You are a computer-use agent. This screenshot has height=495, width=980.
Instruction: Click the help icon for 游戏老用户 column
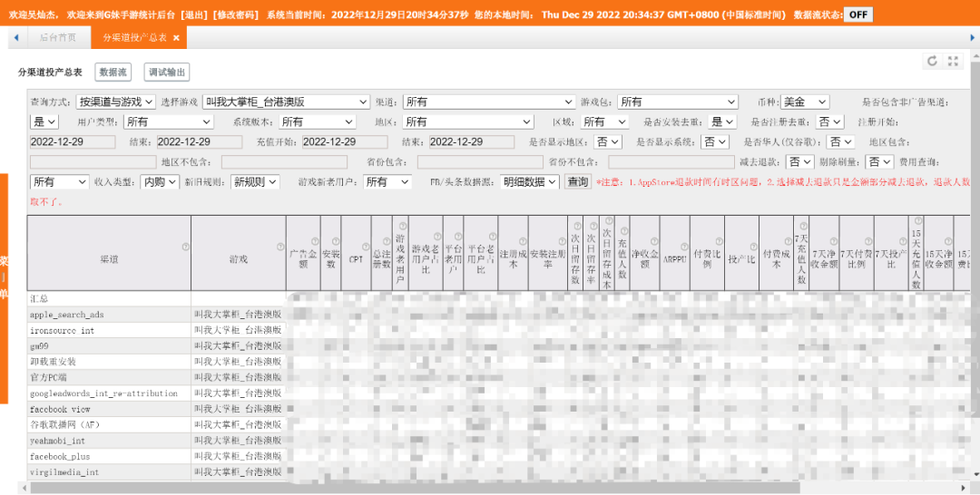coord(402,226)
